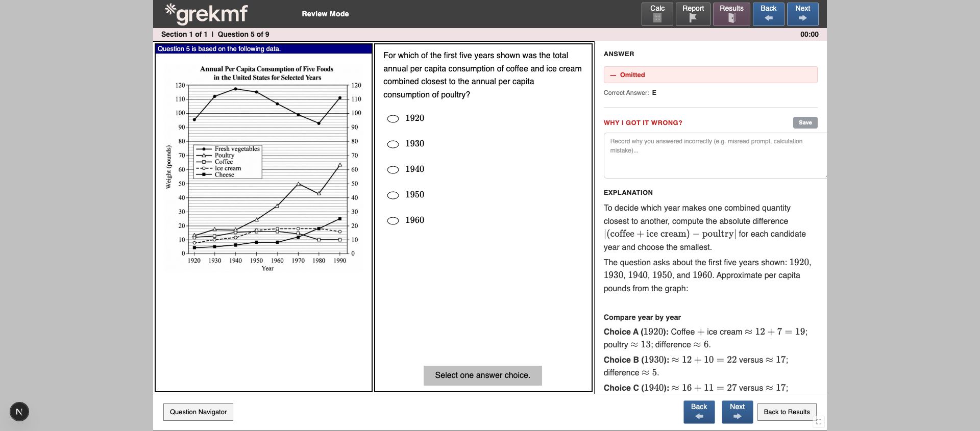The image size is (980, 431).
Task: Click the 'Review Mode' label
Action: (325, 14)
